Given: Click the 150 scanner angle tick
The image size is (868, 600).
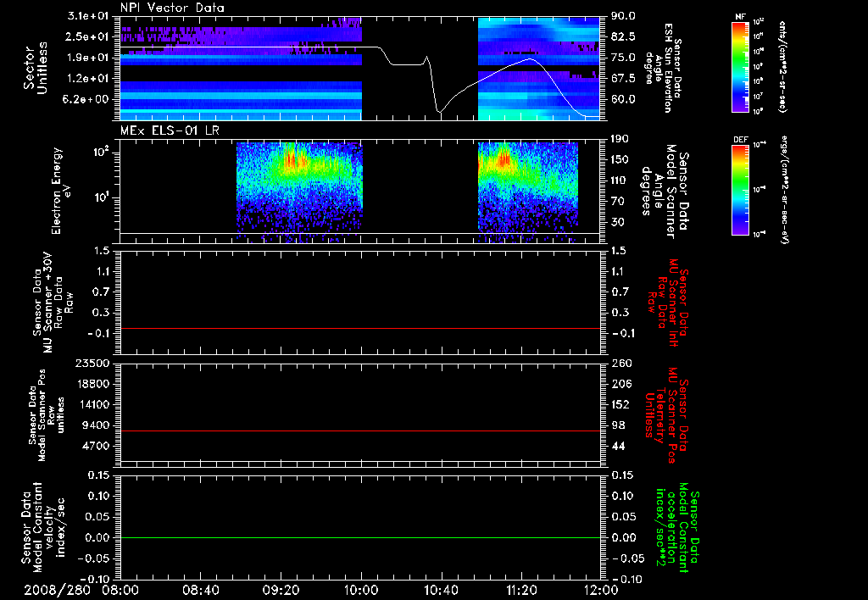Looking at the screenshot, I should (620, 160).
